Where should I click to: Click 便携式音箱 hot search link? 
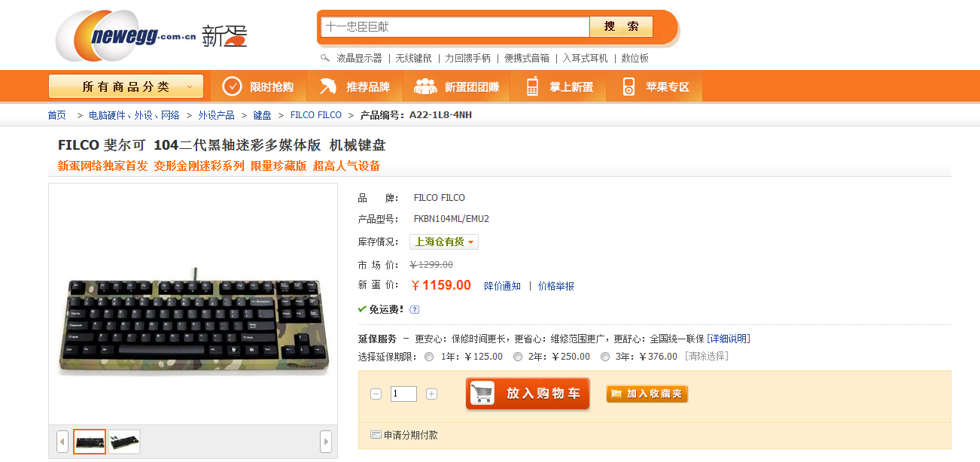(x=527, y=58)
